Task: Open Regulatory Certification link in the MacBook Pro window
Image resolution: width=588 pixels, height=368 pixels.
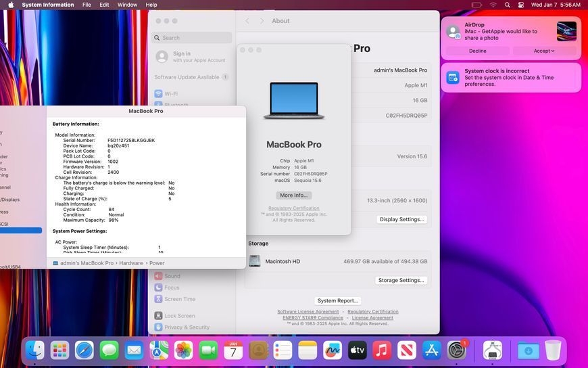Action: click(293, 208)
